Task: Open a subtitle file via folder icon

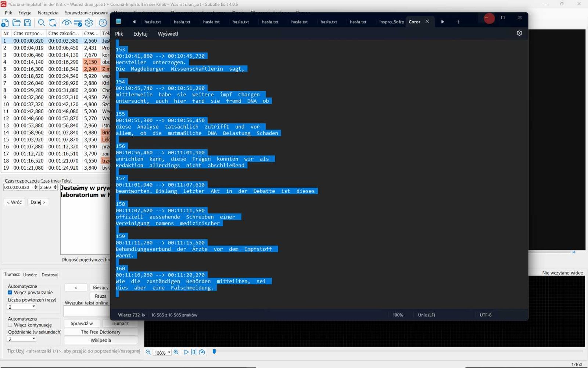Action: click(x=17, y=23)
